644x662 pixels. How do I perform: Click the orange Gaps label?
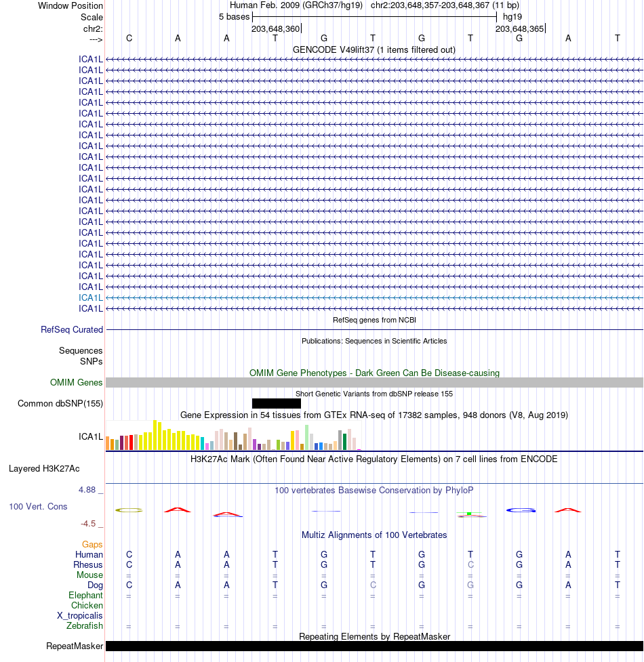click(92, 545)
